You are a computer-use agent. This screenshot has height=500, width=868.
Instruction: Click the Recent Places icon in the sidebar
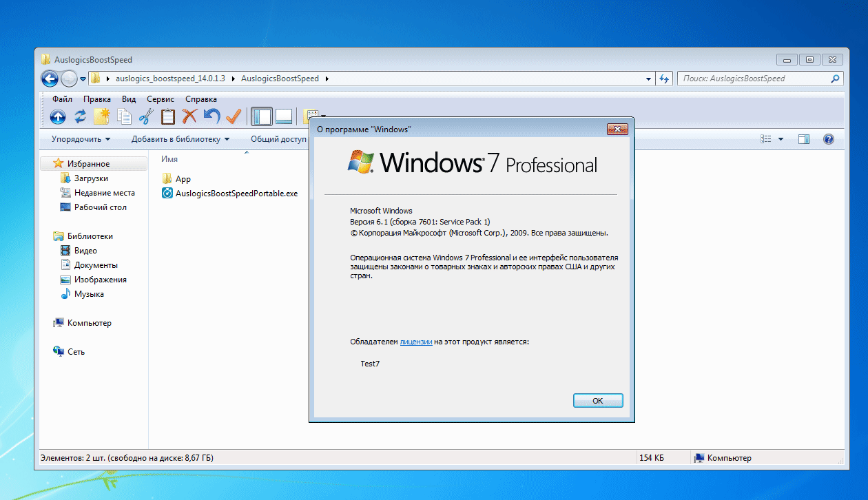pos(65,193)
